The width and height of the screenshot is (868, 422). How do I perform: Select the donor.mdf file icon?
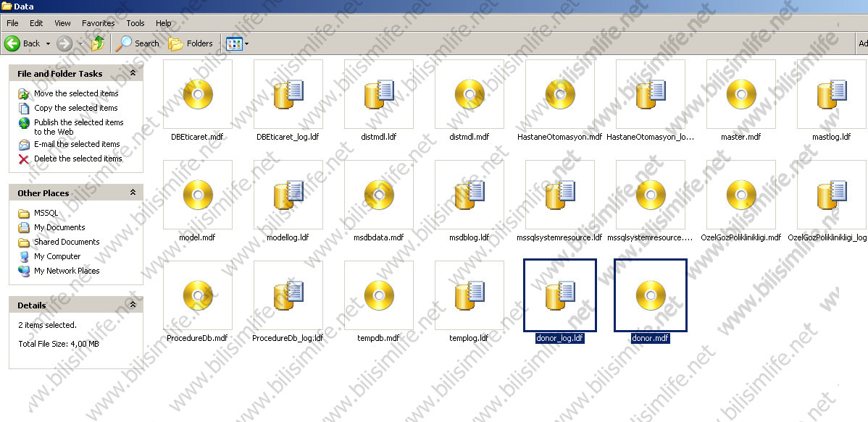tap(650, 295)
